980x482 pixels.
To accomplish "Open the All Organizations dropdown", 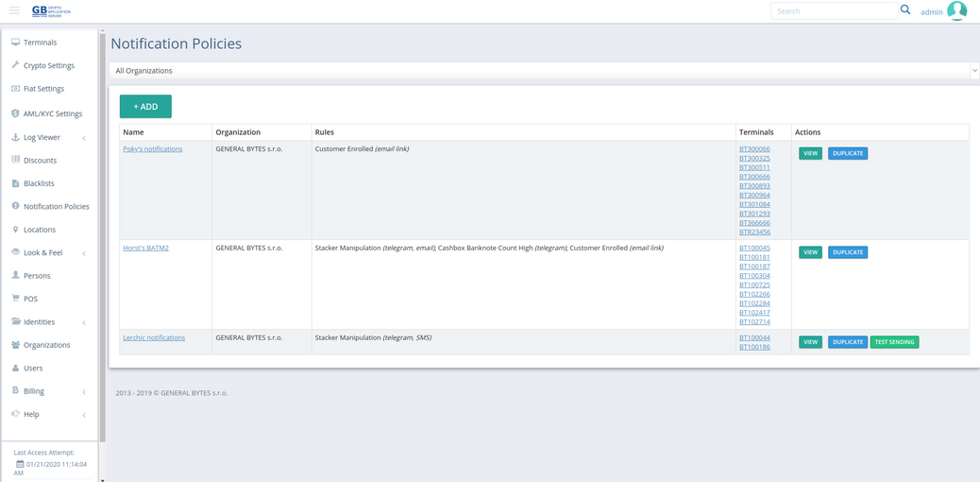I will 545,71.
